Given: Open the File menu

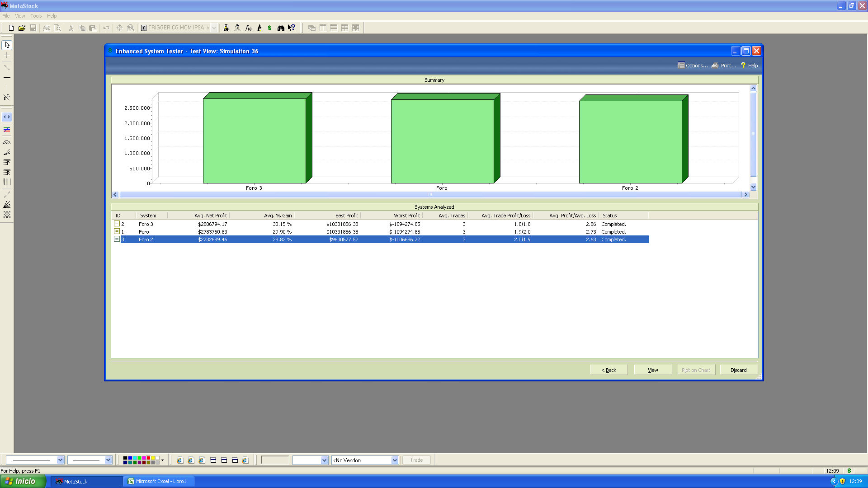Looking at the screenshot, I should pyautogui.click(x=6, y=16).
